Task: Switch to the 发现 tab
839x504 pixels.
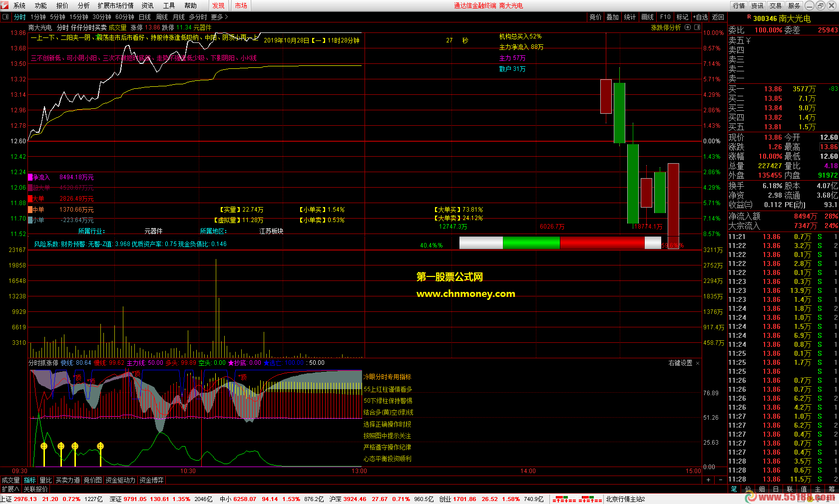Action: click(218, 5)
